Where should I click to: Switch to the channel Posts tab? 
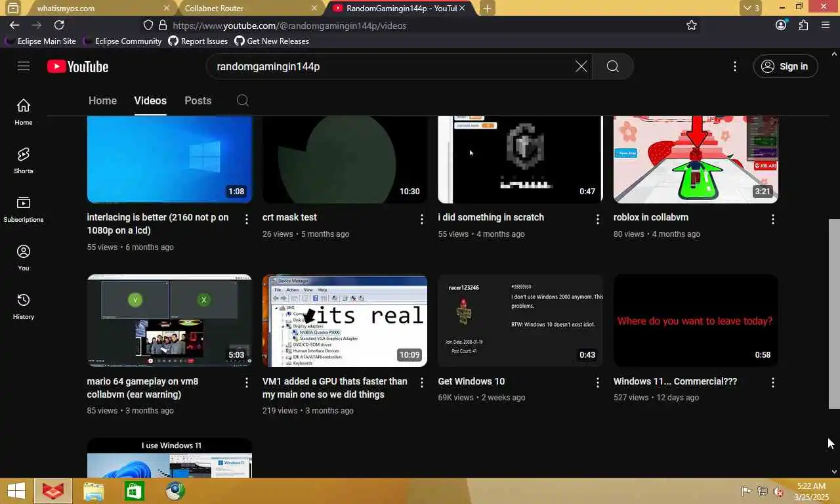(x=198, y=100)
